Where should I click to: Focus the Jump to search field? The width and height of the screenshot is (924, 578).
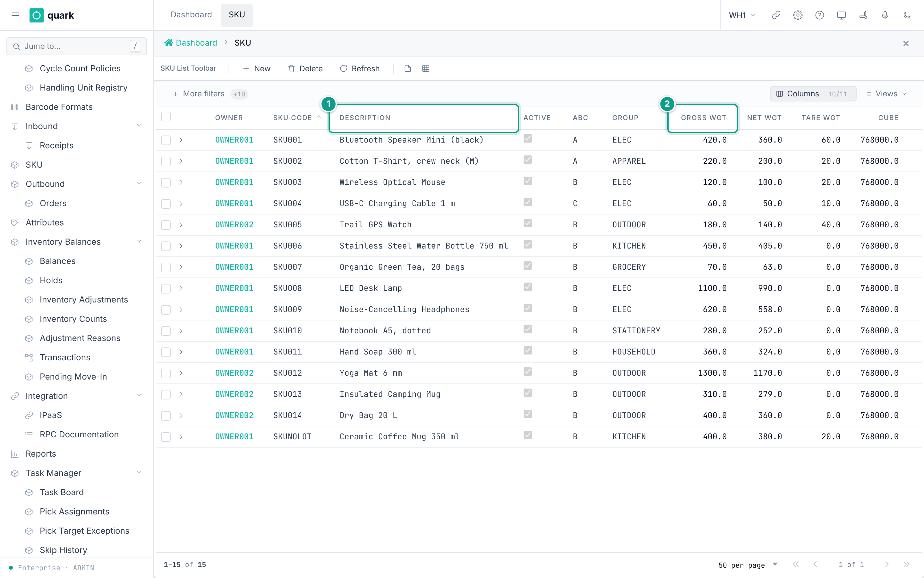click(x=77, y=46)
